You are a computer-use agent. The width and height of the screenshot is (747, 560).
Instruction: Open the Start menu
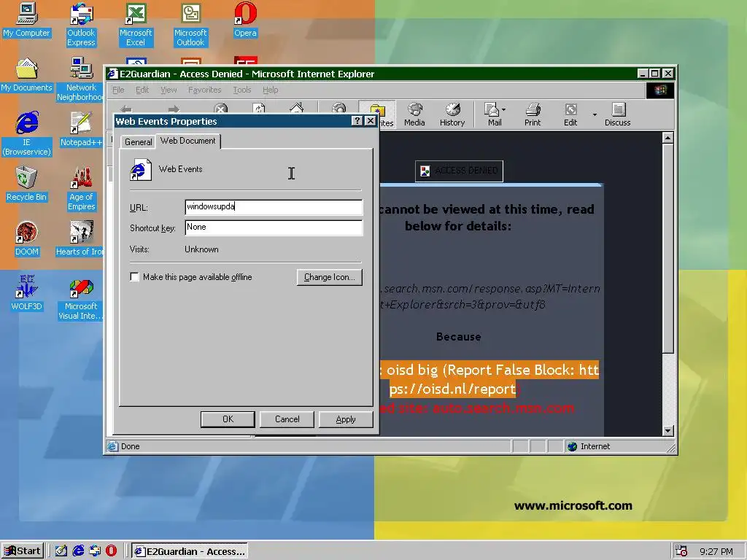pyautogui.click(x=23, y=551)
